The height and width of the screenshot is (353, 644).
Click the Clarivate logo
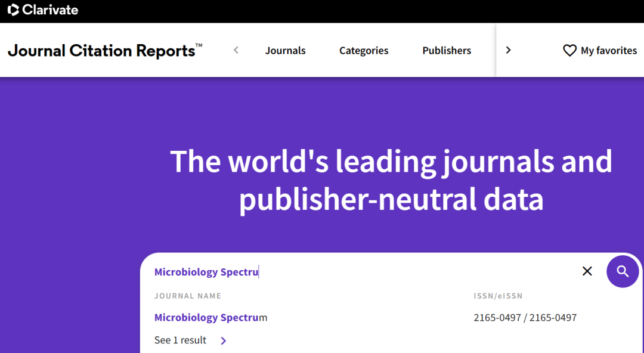43,10
